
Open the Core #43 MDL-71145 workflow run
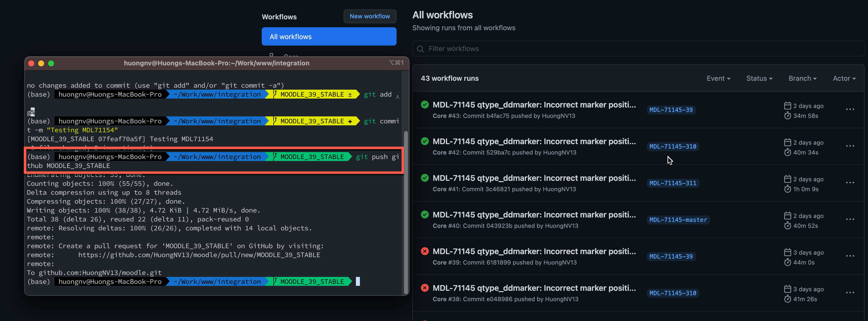point(534,105)
